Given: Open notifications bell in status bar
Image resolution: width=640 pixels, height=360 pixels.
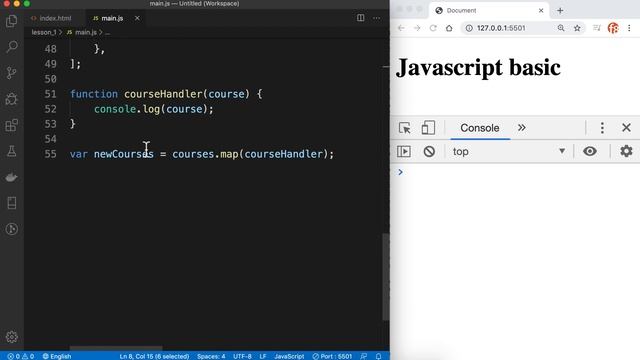Looking at the screenshot, I should [378, 356].
